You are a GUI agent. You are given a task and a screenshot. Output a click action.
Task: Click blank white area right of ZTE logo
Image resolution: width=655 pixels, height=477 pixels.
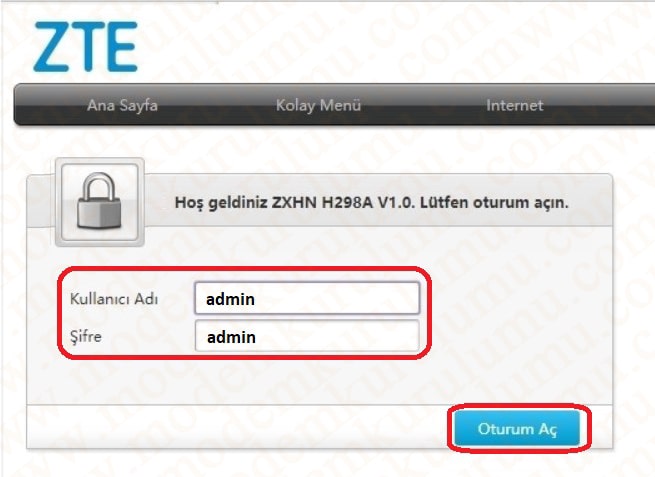400,45
